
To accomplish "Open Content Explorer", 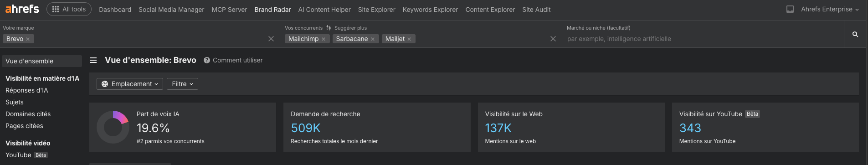I will coord(490,10).
